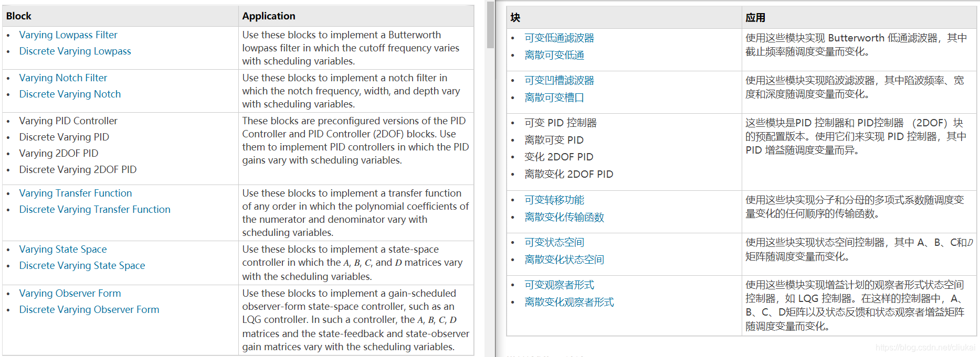The height and width of the screenshot is (357, 980).
Task: Open the 离散变化状态空间 link
Action: 564,260
